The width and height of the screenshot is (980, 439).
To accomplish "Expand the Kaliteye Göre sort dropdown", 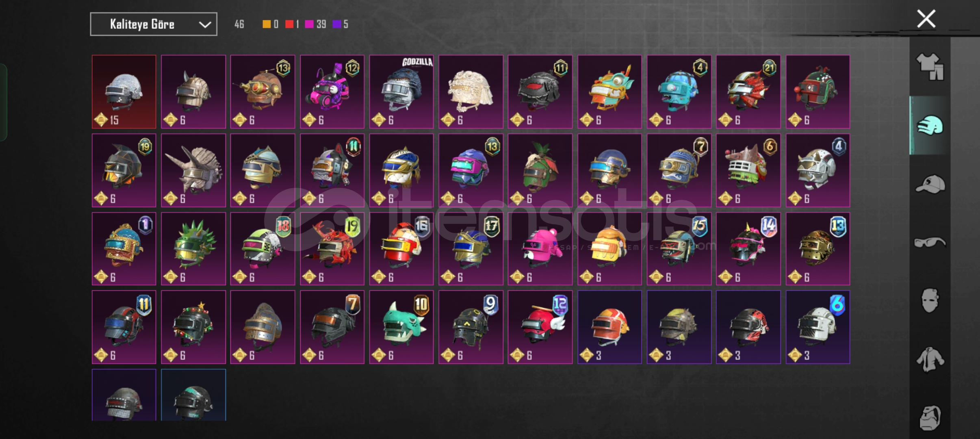I will tap(154, 24).
